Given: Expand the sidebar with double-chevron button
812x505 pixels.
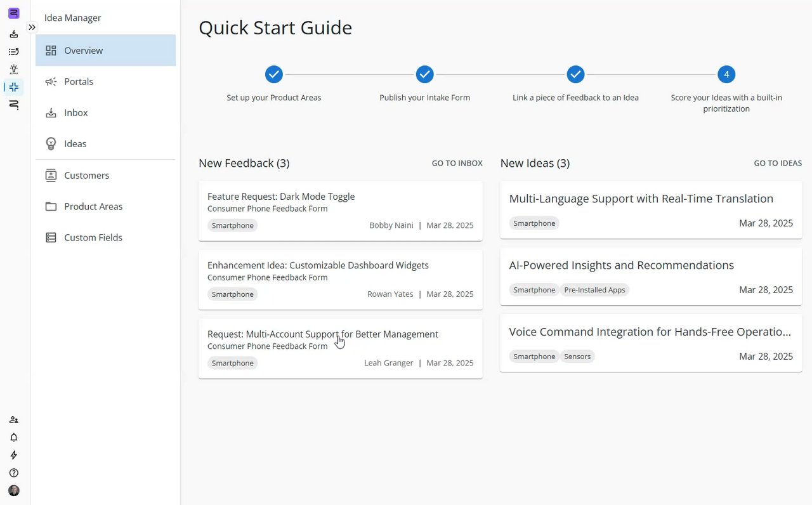Looking at the screenshot, I should pyautogui.click(x=32, y=27).
